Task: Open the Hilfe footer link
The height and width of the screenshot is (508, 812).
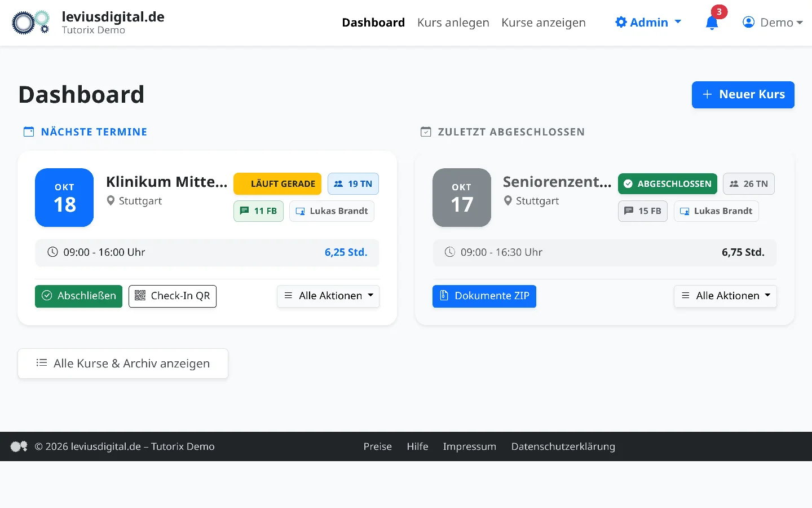Action: click(x=418, y=446)
